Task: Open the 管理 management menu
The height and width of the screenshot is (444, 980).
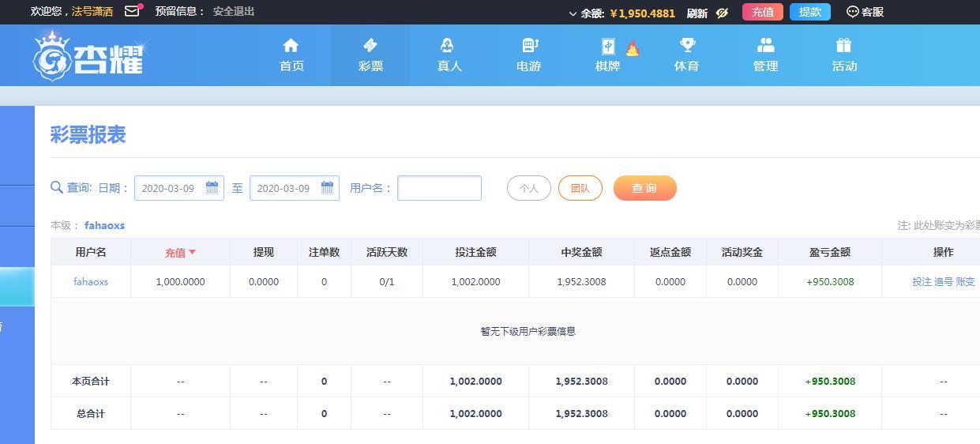Action: [x=765, y=55]
